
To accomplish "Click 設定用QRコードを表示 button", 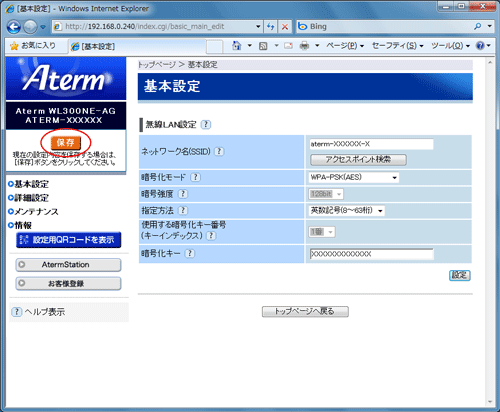I will 69,240.
